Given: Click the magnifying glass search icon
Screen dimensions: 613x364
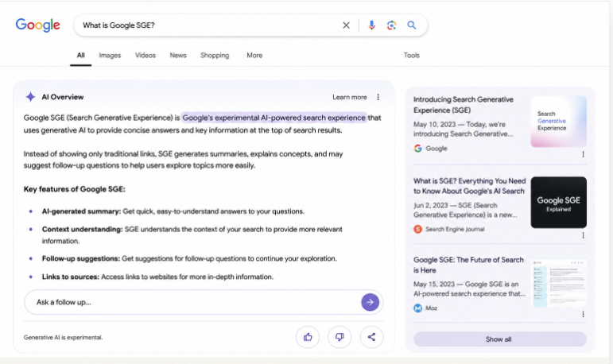Looking at the screenshot, I should (411, 25).
